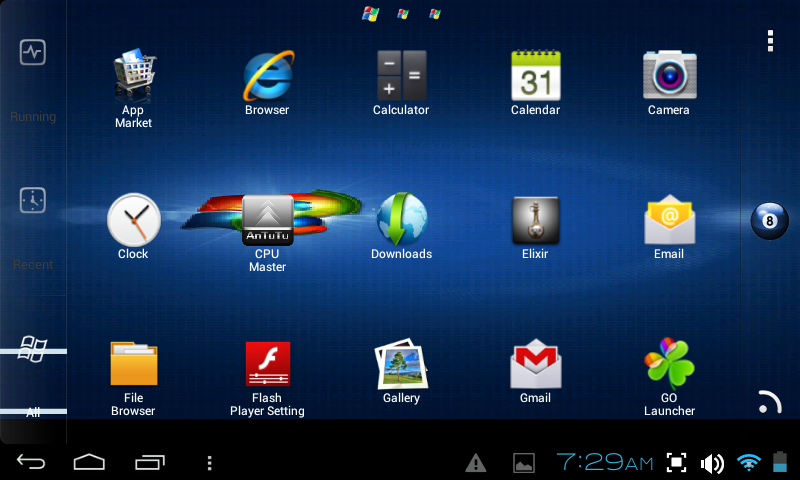This screenshot has width=800, height=480.
Task: Tap the warning triangle notification icon
Action: (476, 463)
